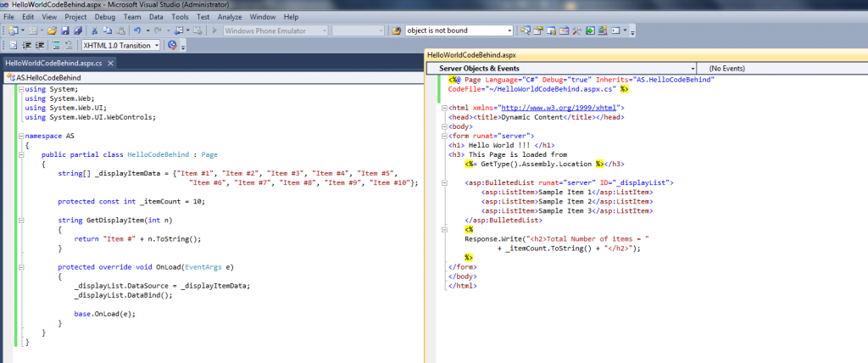
Task: Click the Comment Out Selected Lines icon
Action: [x=56, y=46]
